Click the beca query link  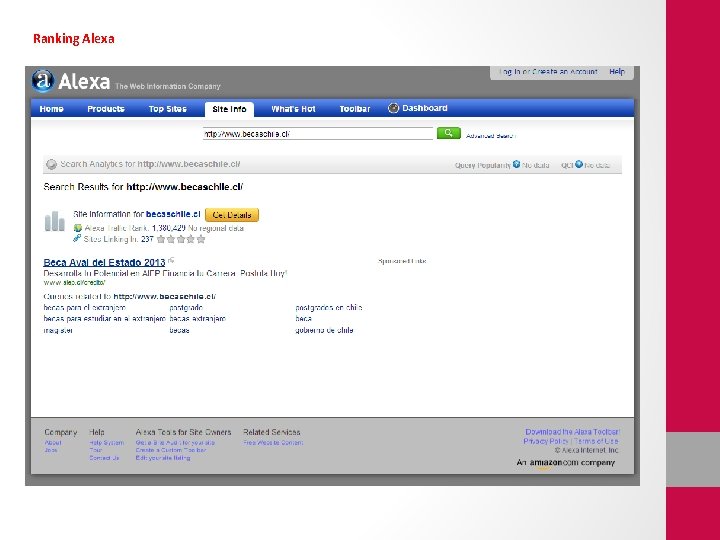(304, 319)
